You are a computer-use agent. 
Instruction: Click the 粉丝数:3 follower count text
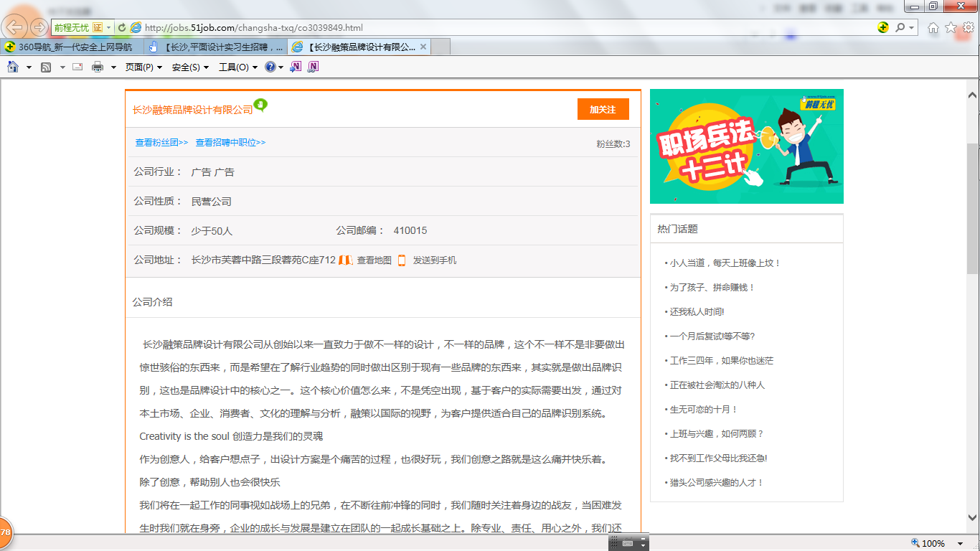coord(613,143)
